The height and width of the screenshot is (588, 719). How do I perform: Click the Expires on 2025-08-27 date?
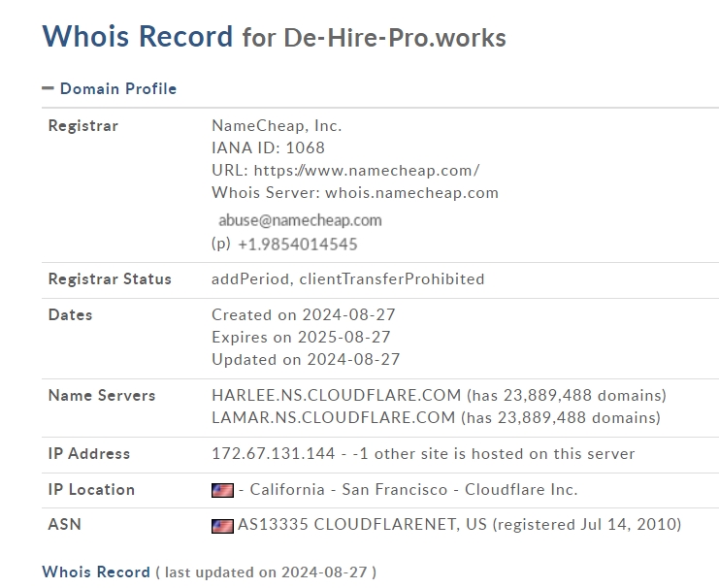tap(301, 337)
